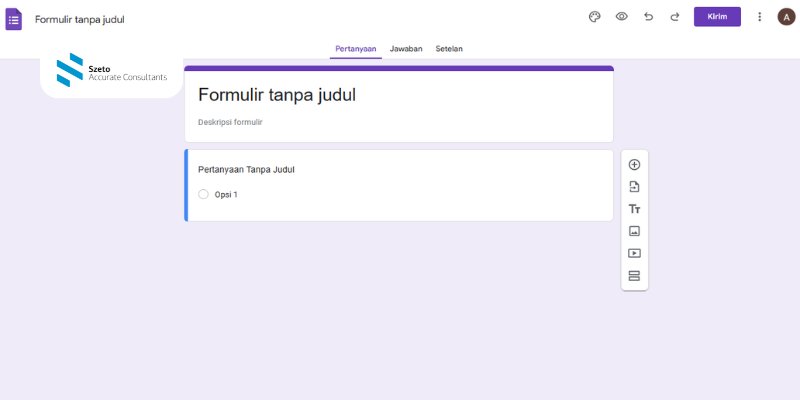Edit the large form title field
The image size is (800, 400).
[x=277, y=95]
